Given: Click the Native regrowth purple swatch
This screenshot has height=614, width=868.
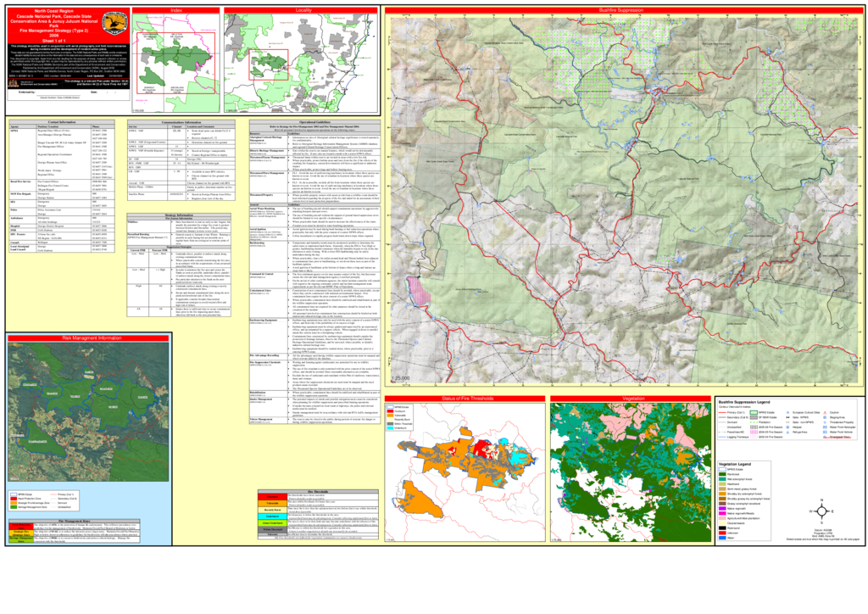Looking at the screenshot, I should pos(722,508).
